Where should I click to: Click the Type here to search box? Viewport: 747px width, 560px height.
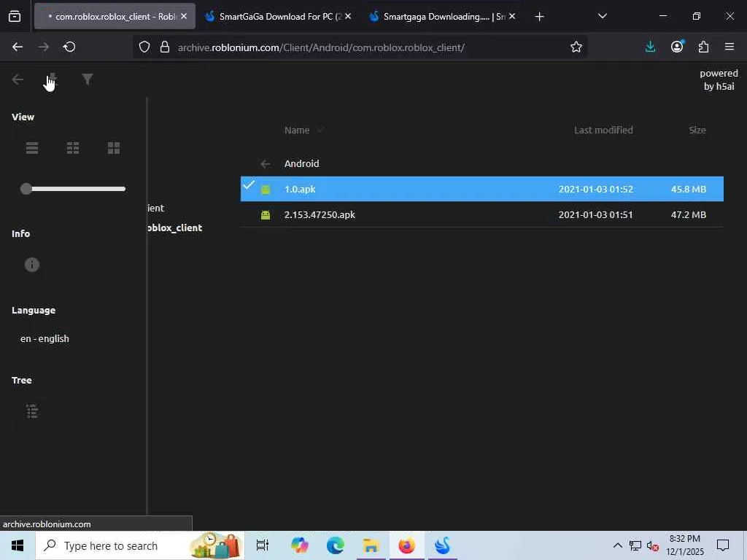[x=139, y=545]
